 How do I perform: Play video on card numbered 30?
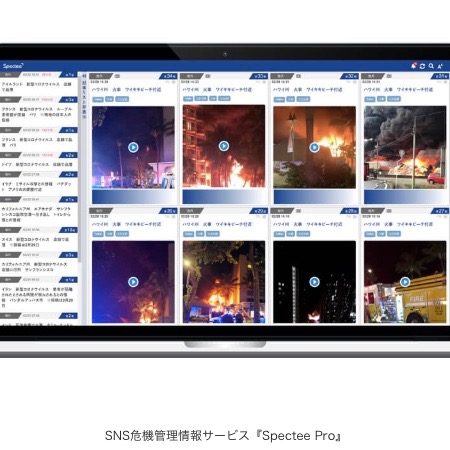[133, 282]
